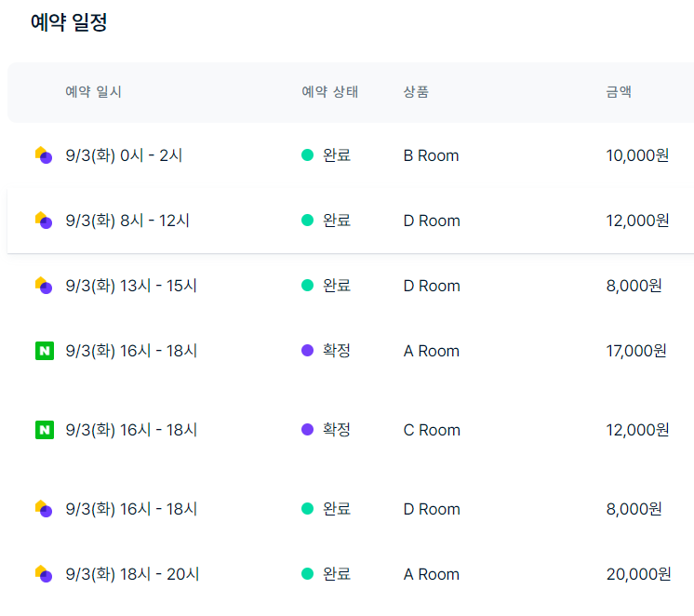Click the source icon for 13시 - 15시 reservation
Image resolution: width=694 pixels, height=616 pixels.
tap(44, 285)
